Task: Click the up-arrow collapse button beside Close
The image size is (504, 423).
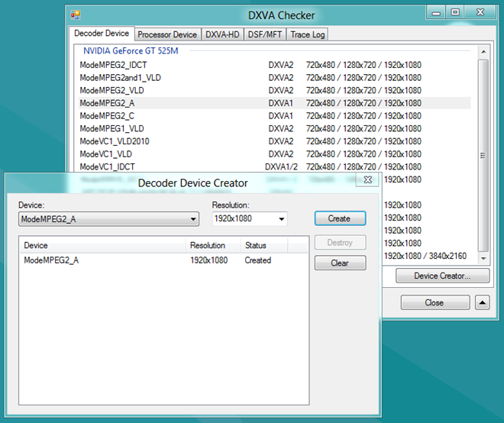Action: click(483, 302)
